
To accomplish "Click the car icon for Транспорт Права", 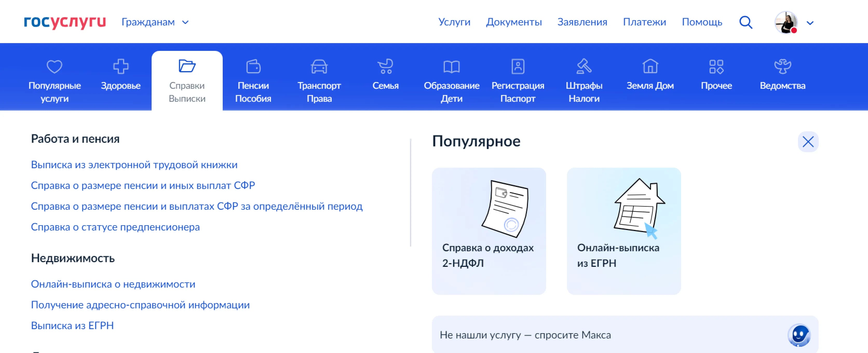I will click(319, 66).
